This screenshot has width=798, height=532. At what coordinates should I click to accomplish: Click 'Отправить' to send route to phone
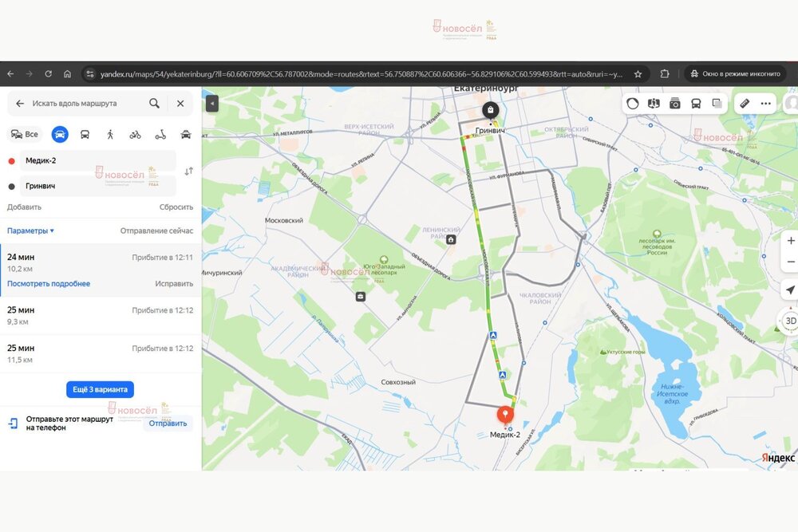pyautogui.click(x=168, y=424)
